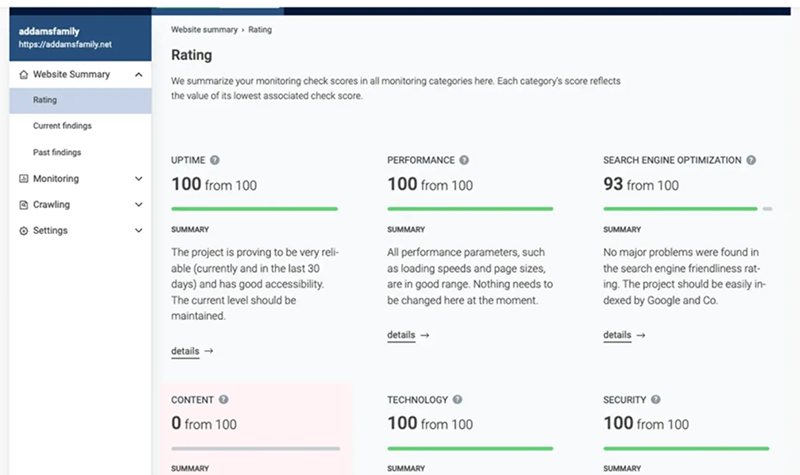Screen dimensions: 800x475
Task: Click the help icon beside SEARCH ENGINE OPTIMIZATION
Action: coord(751,160)
